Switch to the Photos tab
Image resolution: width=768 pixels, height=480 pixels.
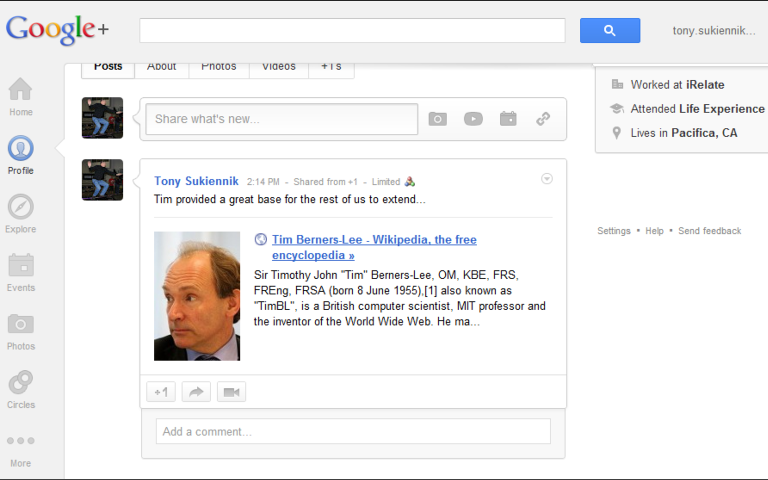pos(219,68)
